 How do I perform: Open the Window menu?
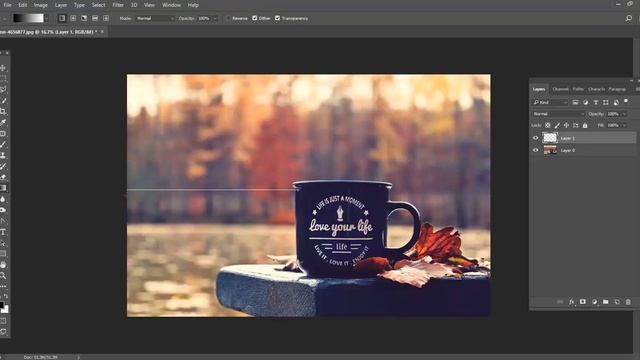coord(171,5)
